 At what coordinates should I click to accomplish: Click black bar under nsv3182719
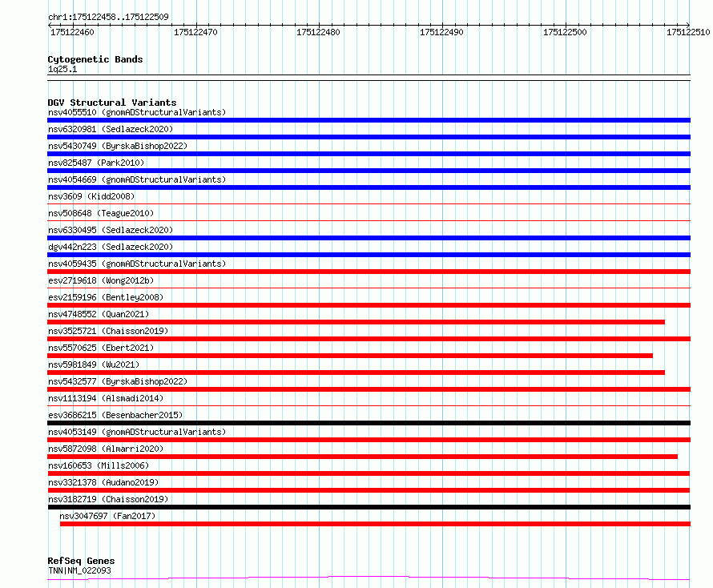(x=369, y=507)
